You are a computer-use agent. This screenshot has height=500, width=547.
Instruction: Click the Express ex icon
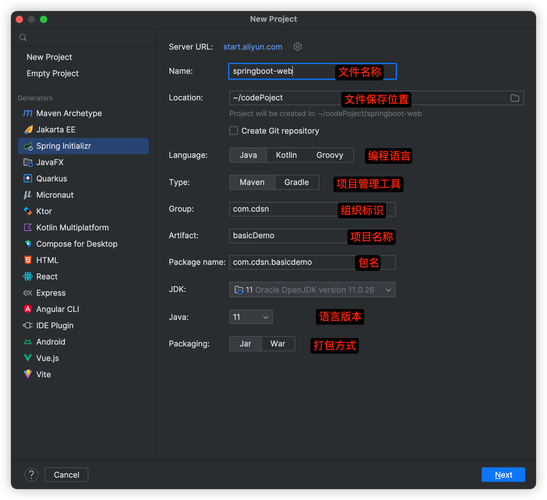click(28, 293)
